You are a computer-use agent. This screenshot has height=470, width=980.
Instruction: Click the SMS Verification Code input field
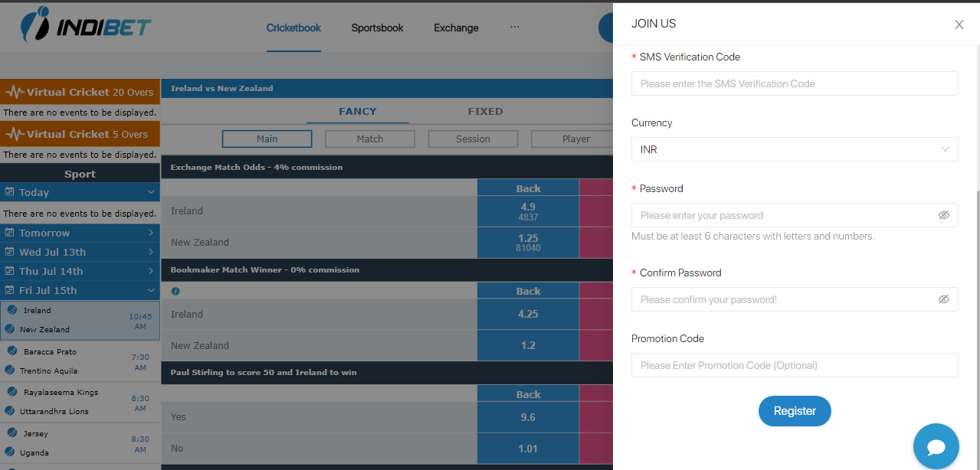tap(794, 83)
